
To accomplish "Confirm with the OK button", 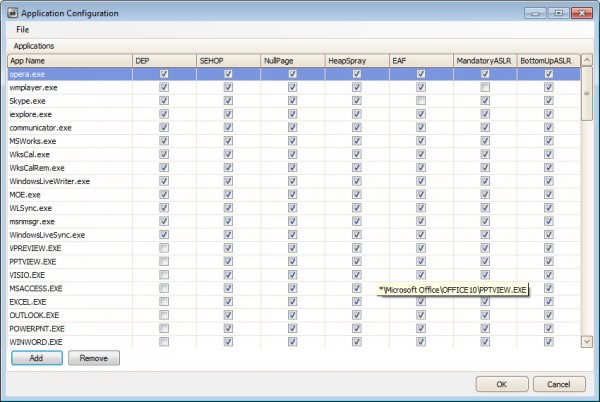I will click(x=502, y=384).
